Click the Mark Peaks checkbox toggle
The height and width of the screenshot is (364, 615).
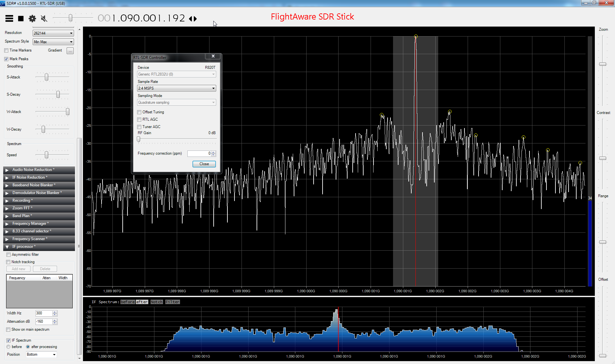tap(7, 59)
